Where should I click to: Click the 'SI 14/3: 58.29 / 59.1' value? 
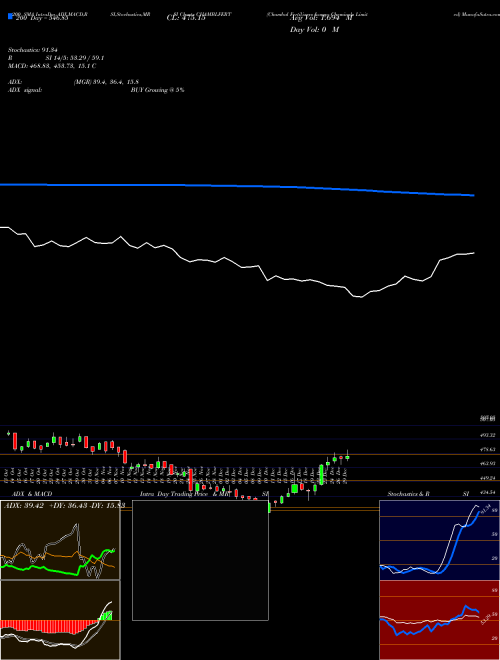[75, 58]
